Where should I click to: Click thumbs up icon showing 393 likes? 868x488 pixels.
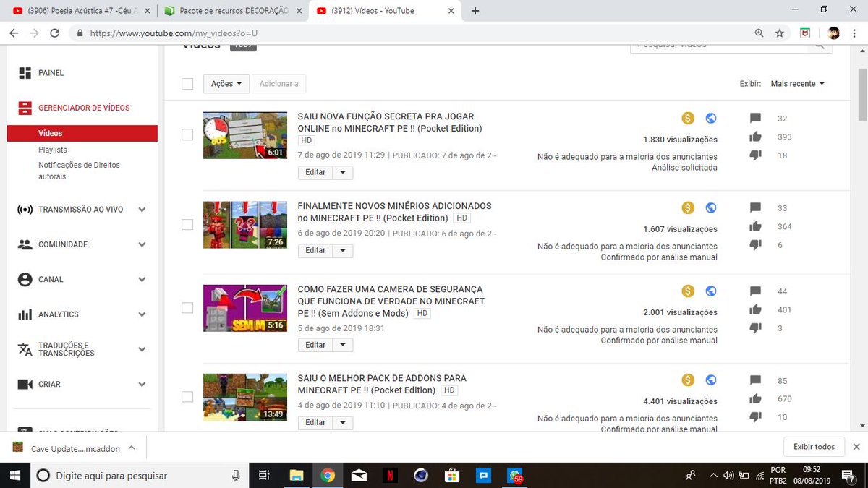pos(756,137)
